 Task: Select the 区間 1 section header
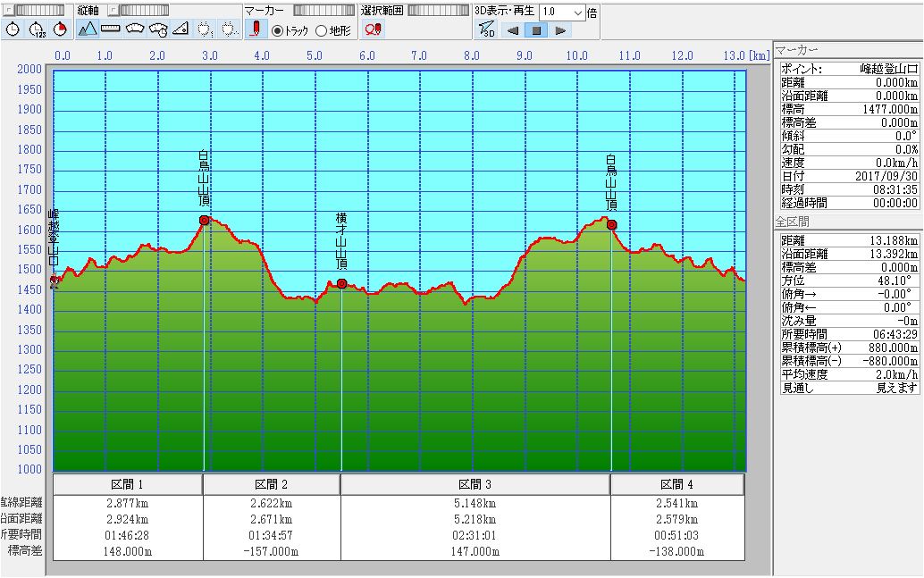pos(127,485)
